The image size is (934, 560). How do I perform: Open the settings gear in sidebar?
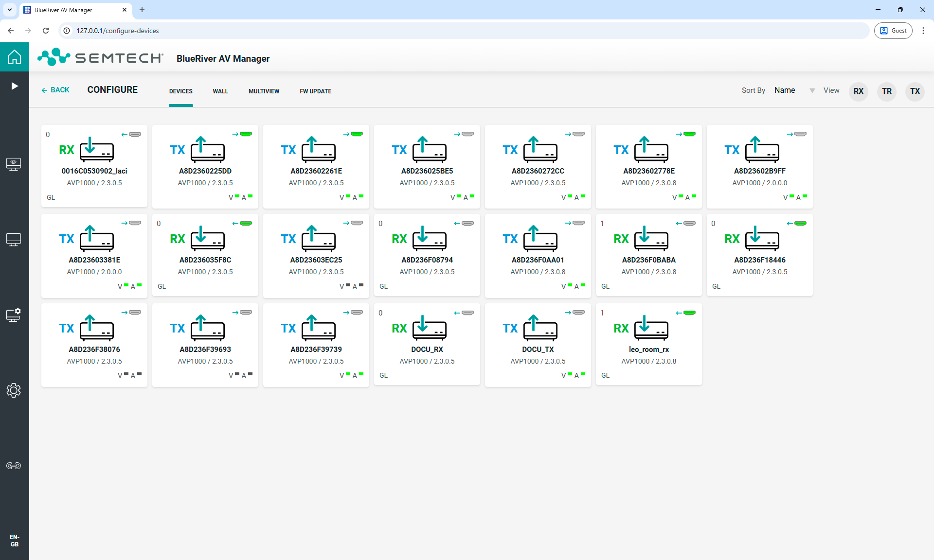click(14, 390)
